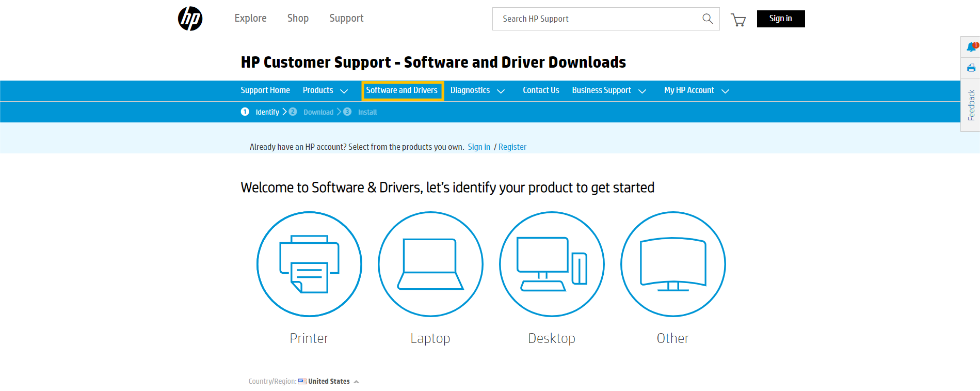
Task: Click the United States flag icon
Action: coord(302,382)
